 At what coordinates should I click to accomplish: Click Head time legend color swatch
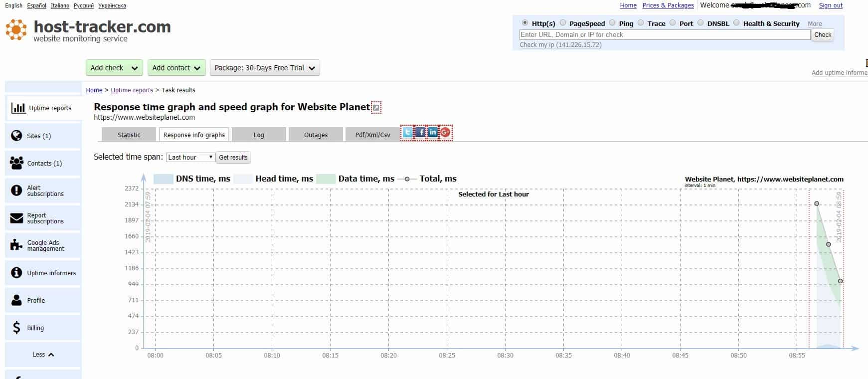coord(243,179)
